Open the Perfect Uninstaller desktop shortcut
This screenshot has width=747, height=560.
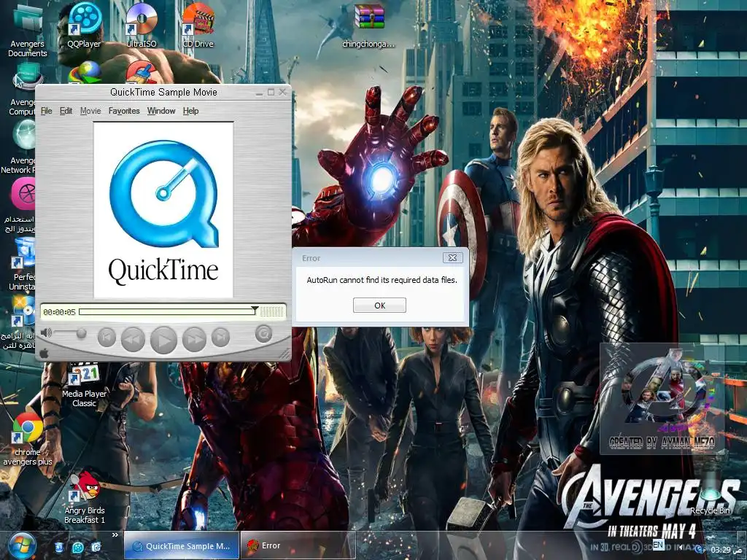tap(21, 265)
